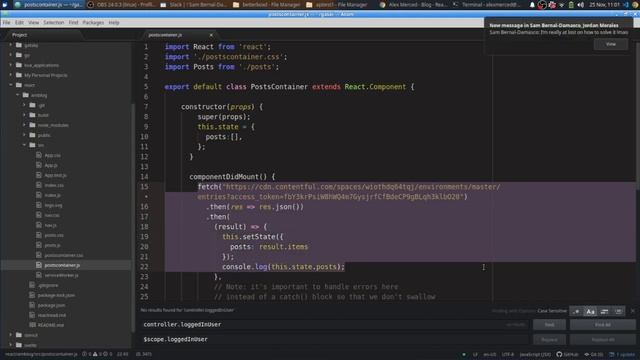Click the nav.js file icon

(39, 225)
